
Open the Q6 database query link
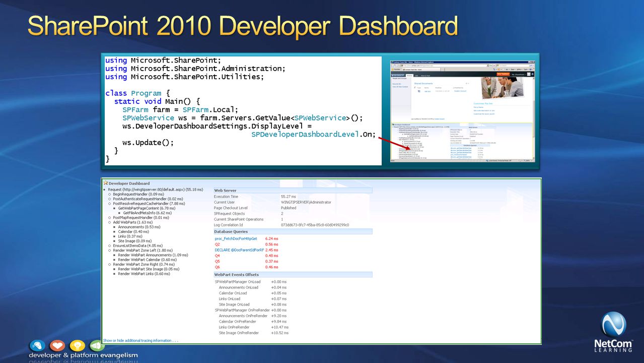[217, 267]
